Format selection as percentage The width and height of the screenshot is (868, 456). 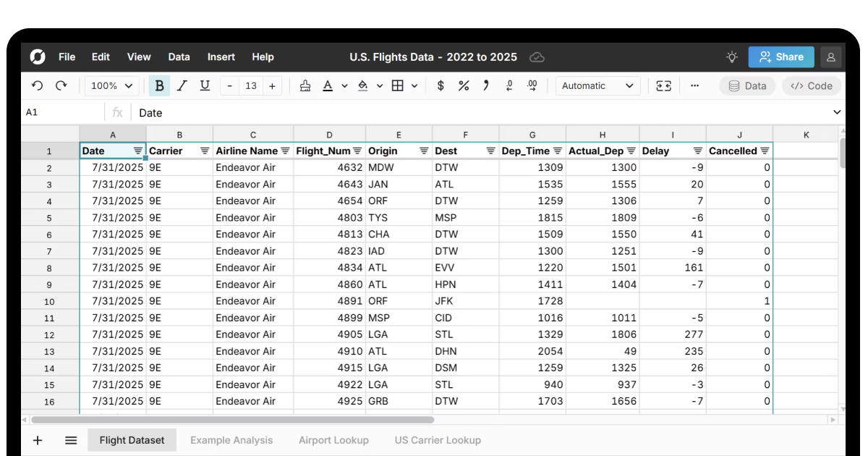pyautogui.click(x=464, y=85)
